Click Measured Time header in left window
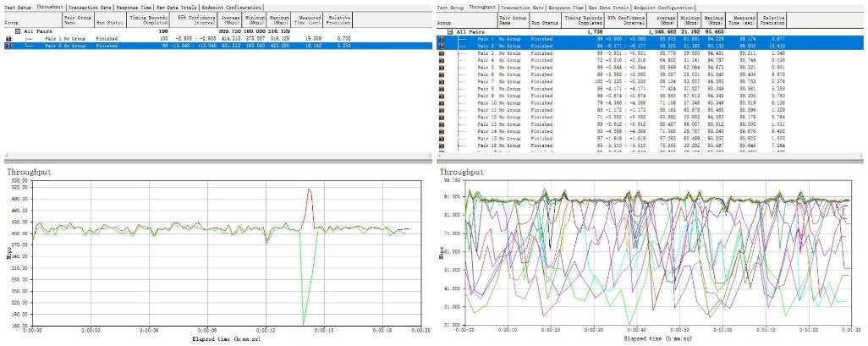The image size is (868, 346). [308, 20]
